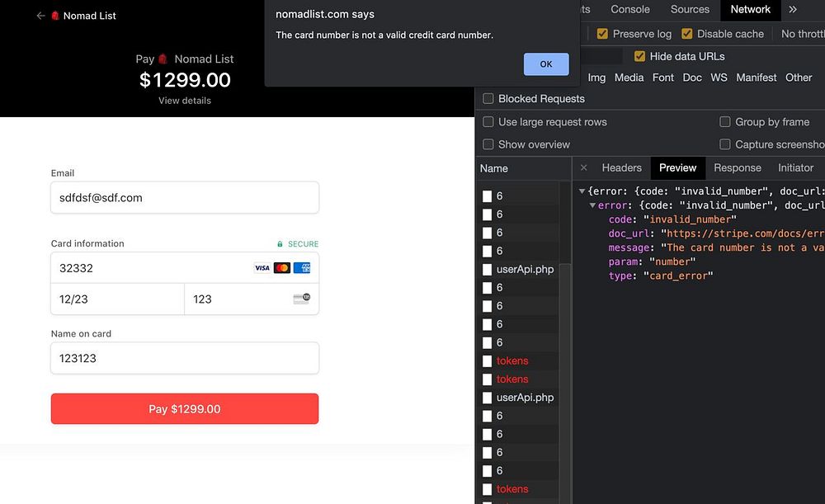The image size is (825, 504).
Task: Open the Response tab
Action: [x=737, y=167]
